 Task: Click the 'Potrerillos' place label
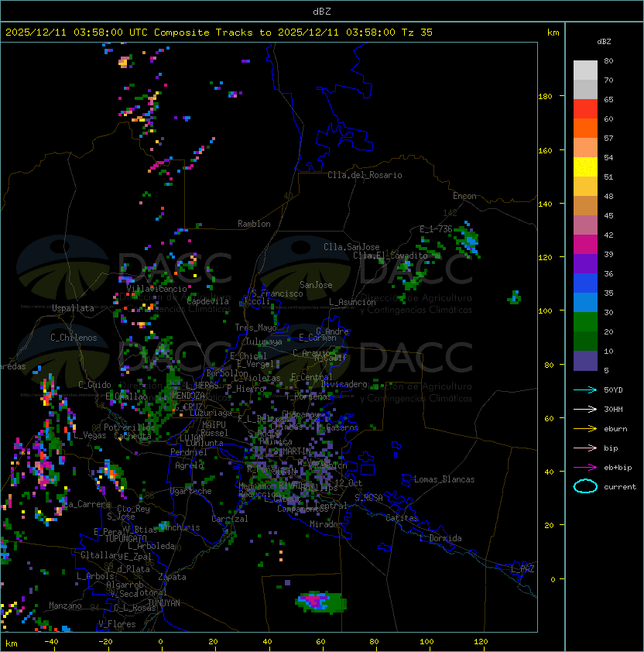coord(129,427)
